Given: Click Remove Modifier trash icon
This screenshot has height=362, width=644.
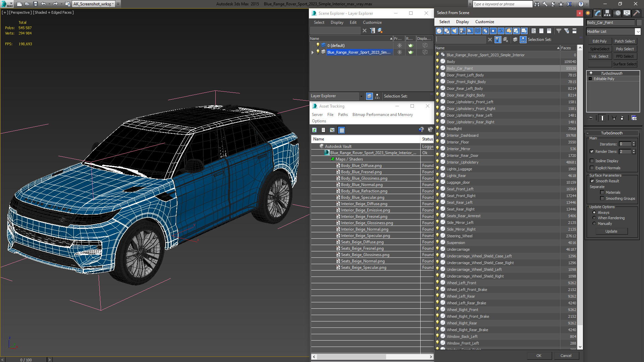Looking at the screenshot, I should point(622,118).
